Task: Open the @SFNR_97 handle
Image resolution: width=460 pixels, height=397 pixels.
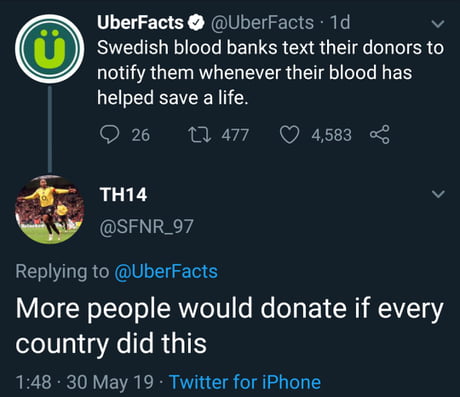Action: (x=146, y=227)
